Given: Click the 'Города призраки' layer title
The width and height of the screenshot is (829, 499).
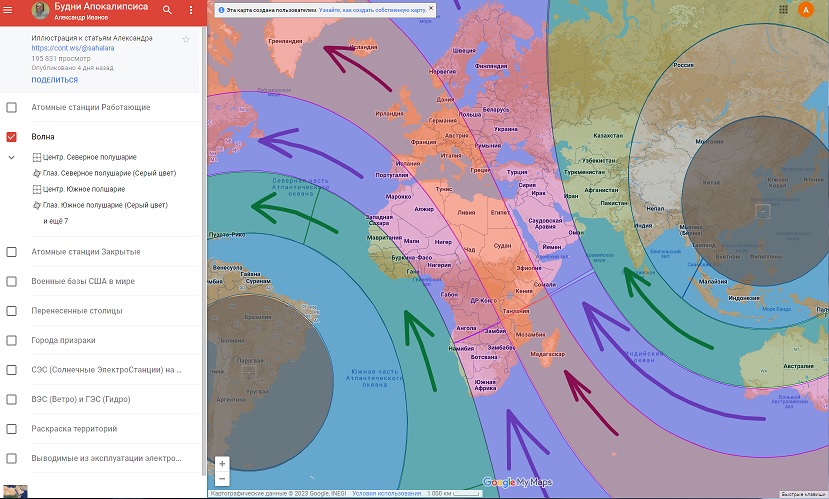Looking at the screenshot, I should [x=63, y=340].
